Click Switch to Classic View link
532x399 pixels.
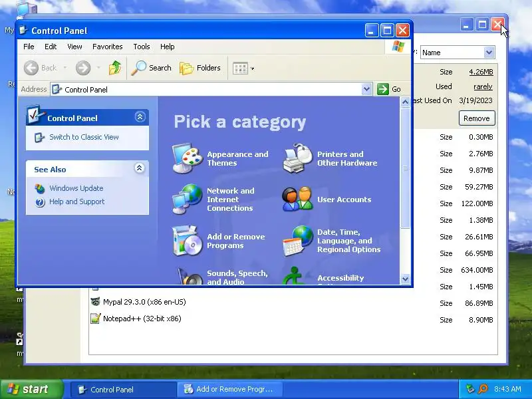click(x=84, y=137)
